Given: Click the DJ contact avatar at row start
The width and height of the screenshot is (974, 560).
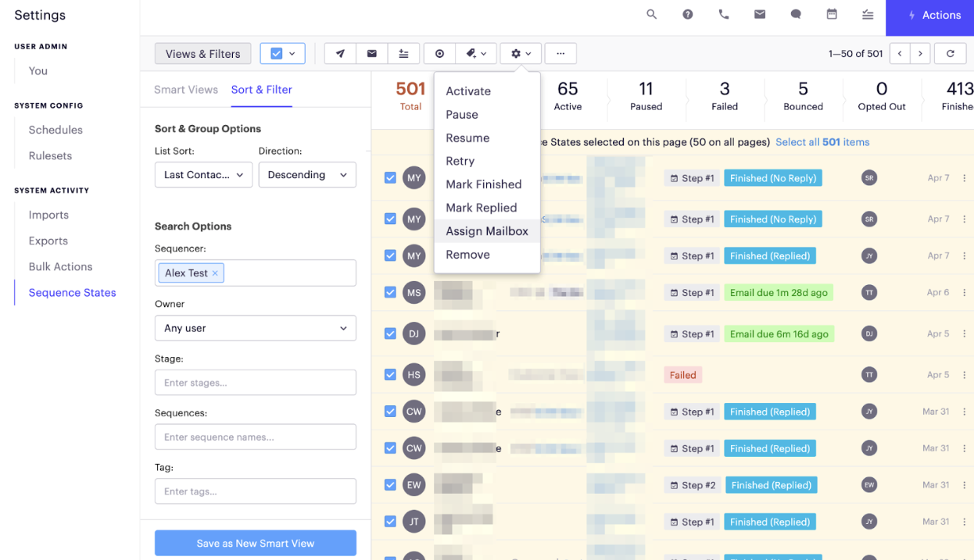Looking at the screenshot, I should pyautogui.click(x=414, y=334).
